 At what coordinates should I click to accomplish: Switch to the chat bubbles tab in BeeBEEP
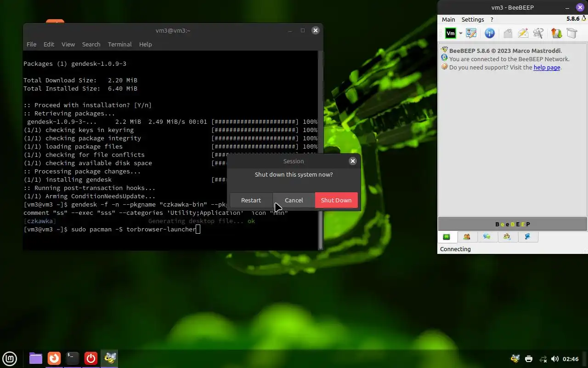(487, 237)
